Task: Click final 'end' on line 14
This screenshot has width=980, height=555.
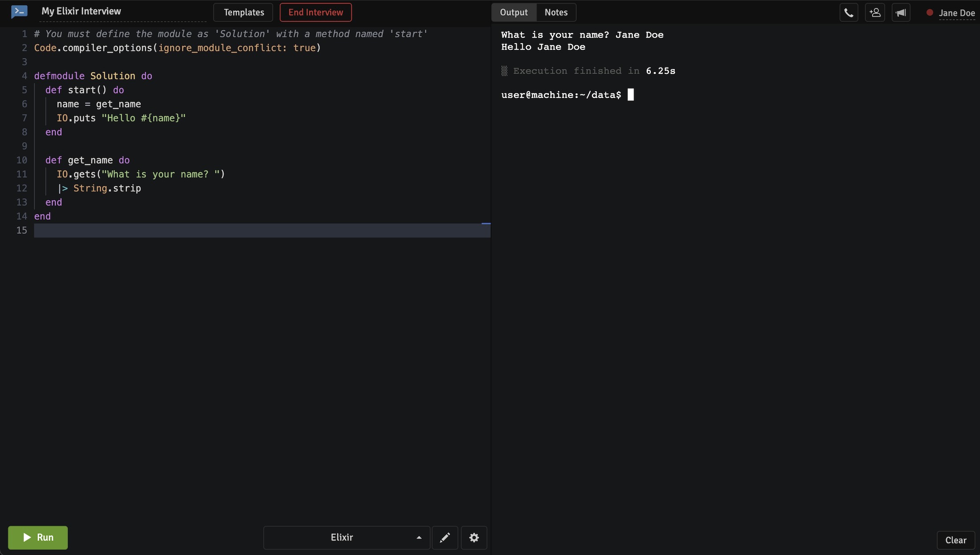Action: coord(42,216)
